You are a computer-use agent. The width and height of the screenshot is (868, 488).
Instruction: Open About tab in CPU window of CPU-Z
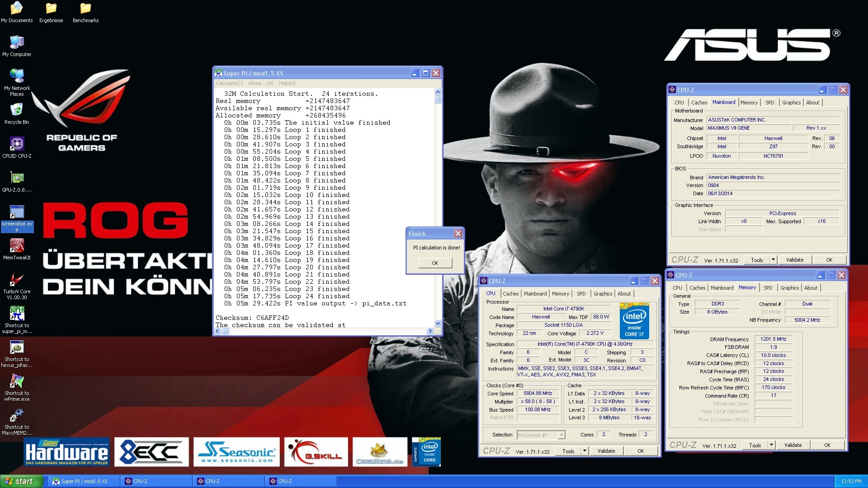coord(624,294)
